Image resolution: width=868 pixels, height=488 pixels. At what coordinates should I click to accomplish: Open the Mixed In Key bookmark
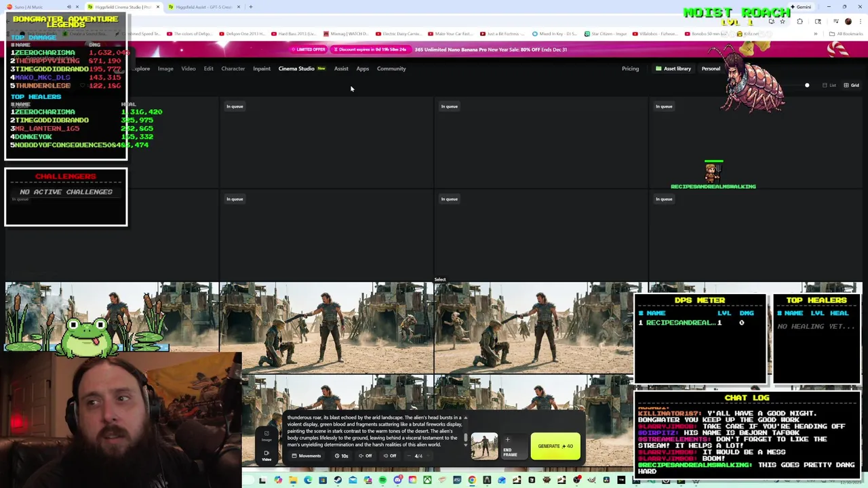pyautogui.click(x=554, y=34)
